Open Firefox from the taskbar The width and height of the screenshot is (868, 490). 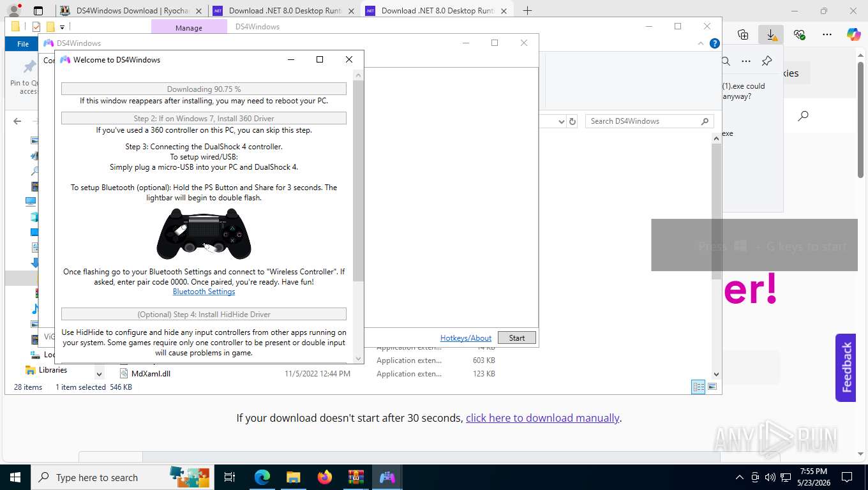coord(325,477)
